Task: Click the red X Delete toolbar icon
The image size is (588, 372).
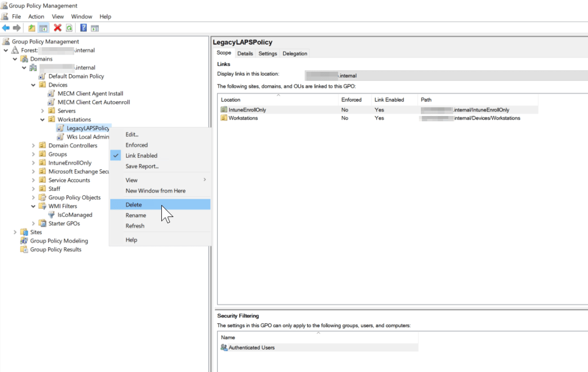Action: [57, 26]
